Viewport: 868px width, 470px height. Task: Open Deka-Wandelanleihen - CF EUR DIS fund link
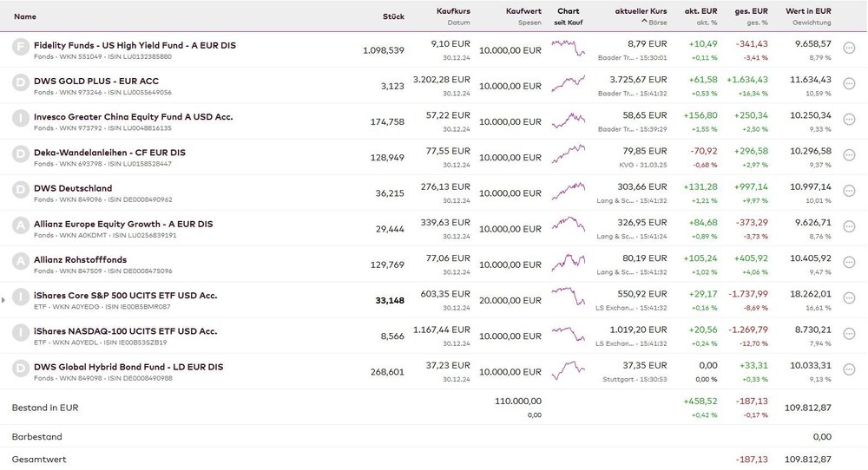(109, 152)
